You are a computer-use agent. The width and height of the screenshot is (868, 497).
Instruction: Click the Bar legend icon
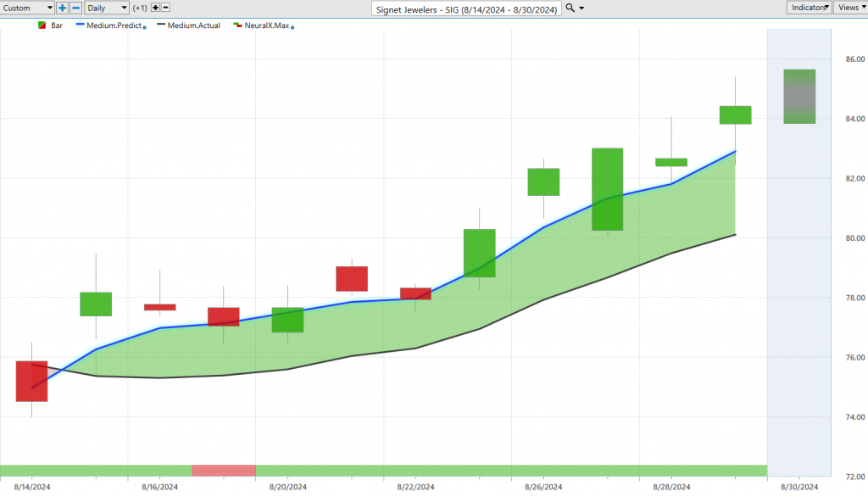[x=42, y=25]
